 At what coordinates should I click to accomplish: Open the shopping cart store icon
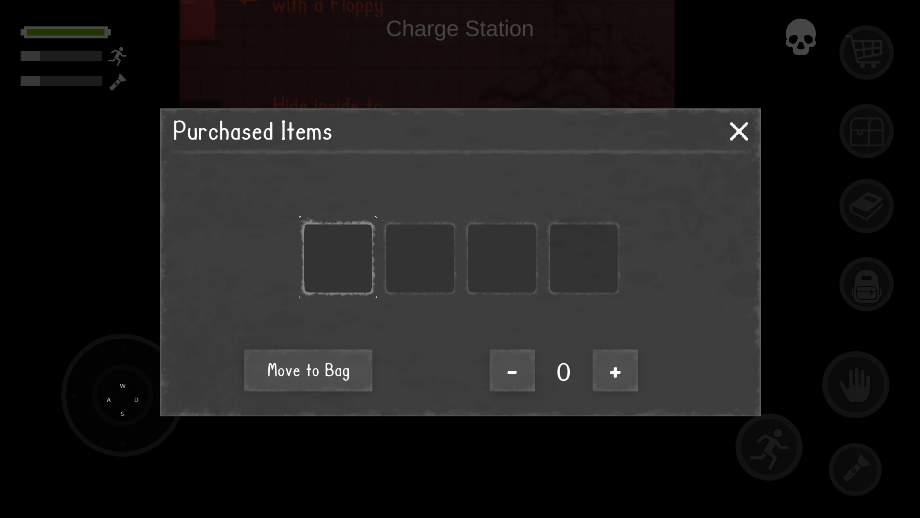coord(866,52)
